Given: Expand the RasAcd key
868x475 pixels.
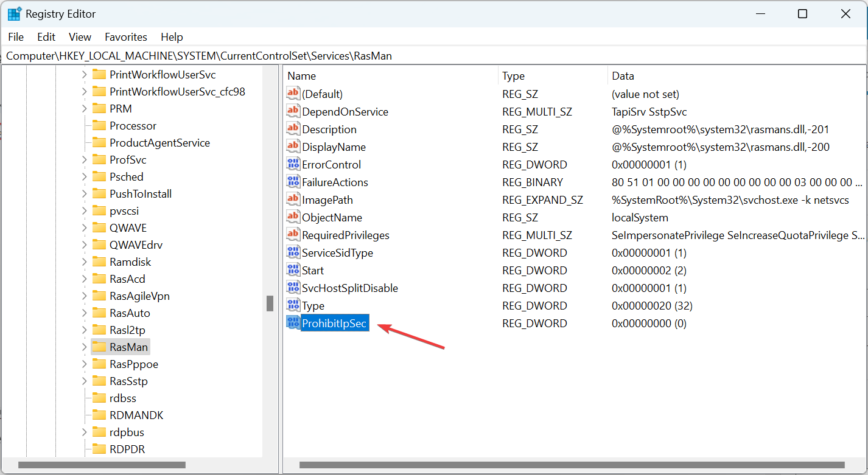Looking at the screenshot, I should click(85, 279).
